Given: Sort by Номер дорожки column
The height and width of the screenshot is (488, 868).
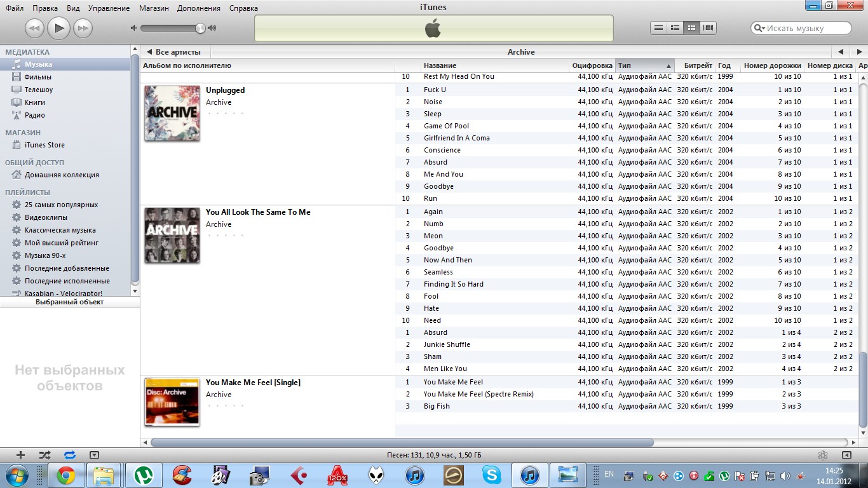Looking at the screenshot, I should point(772,65).
